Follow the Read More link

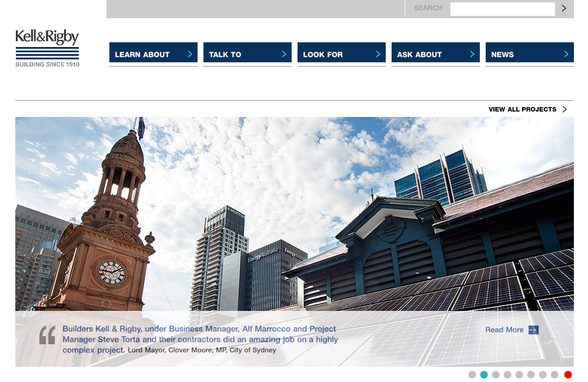coord(504,330)
